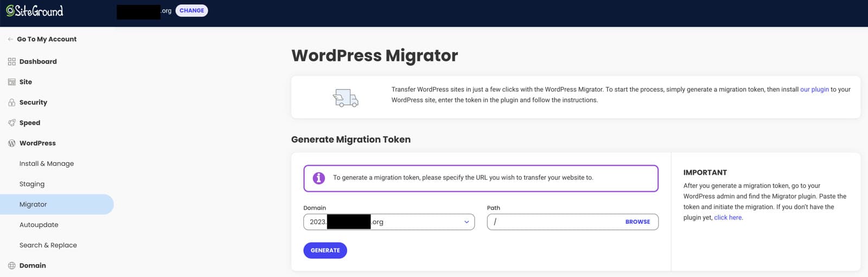Open Go To My Account link
This screenshot has width=868, height=277.
click(x=47, y=39)
